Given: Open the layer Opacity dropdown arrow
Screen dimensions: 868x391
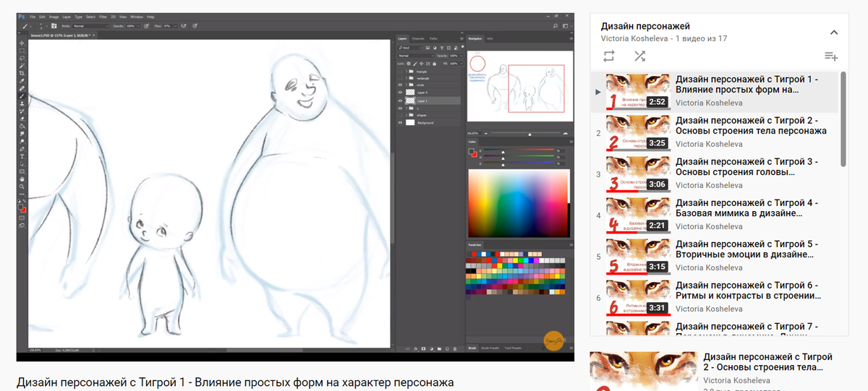Looking at the screenshot, I should (461, 56).
